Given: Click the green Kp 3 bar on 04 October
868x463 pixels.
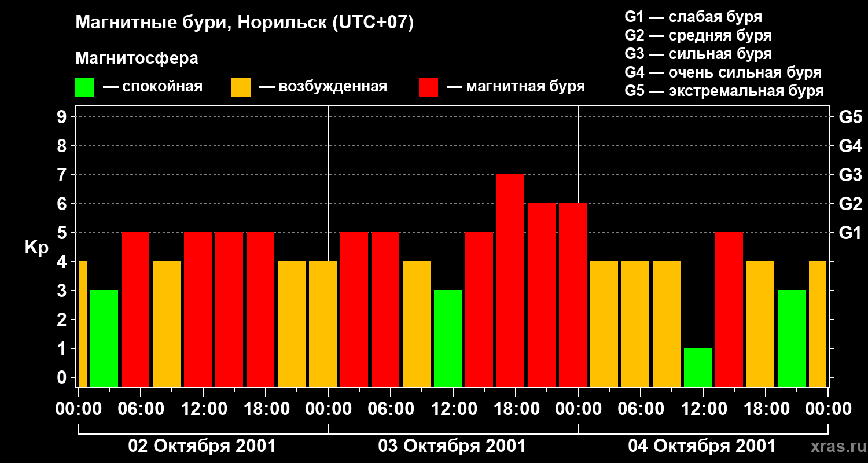Looking at the screenshot, I should coord(792,338).
